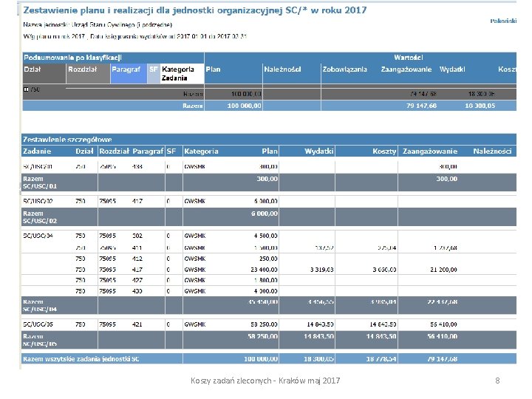This screenshot has width=532, height=399.
Task: Click the detailed Należności column header
Action: point(492,151)
